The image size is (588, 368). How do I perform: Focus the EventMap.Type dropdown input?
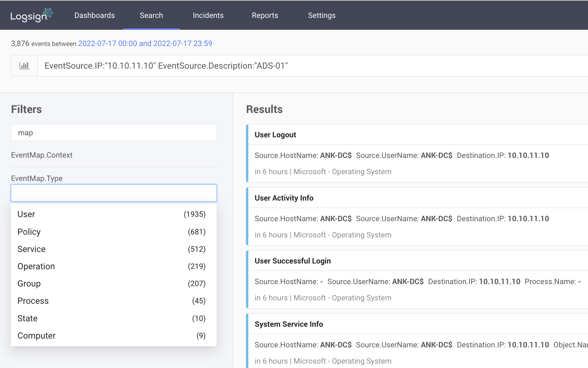tap(114, 193)
